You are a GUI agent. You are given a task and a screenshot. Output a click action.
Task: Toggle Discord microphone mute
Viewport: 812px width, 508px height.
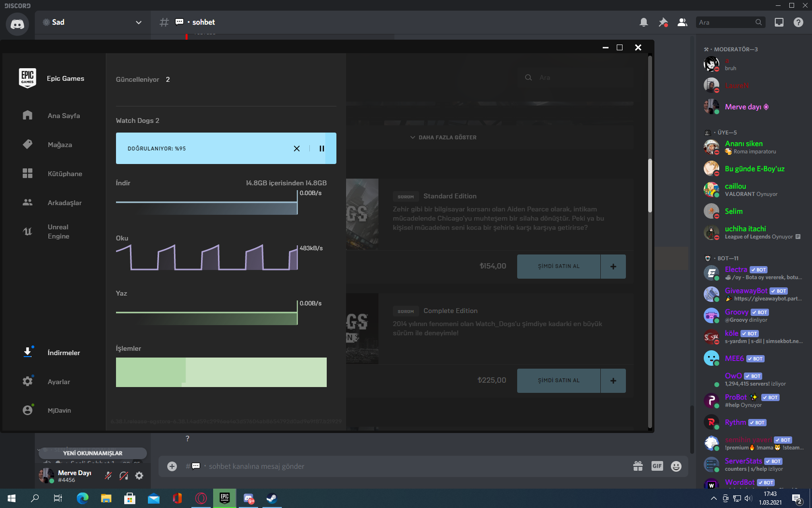pos(108,476)
